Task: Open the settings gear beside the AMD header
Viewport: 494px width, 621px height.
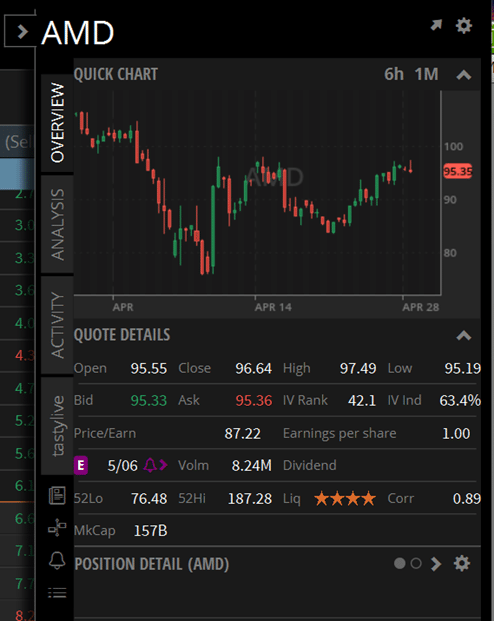Action: pyautogui.click(x=463, y=26)
